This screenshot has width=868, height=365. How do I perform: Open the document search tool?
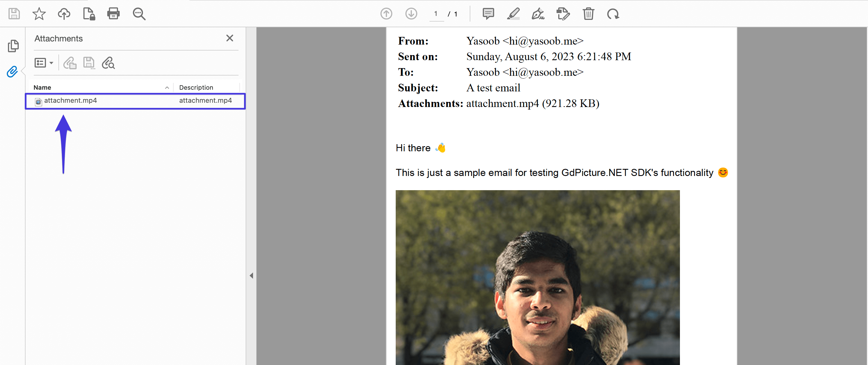[139, 14]
